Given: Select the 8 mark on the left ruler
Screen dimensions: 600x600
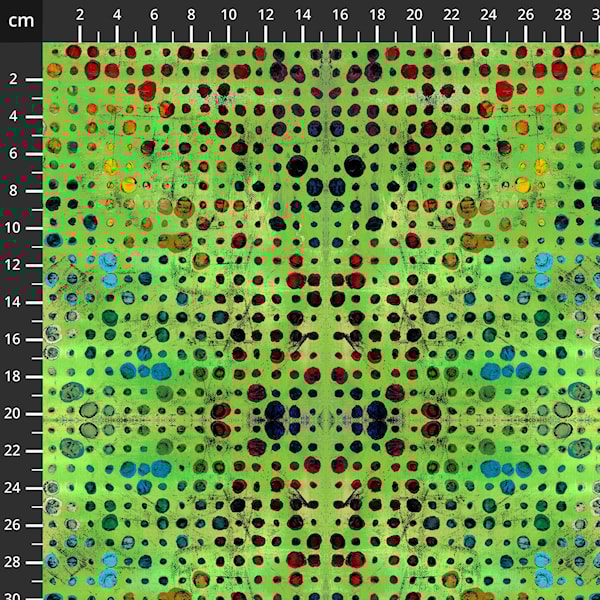Looking at the screenshot, I should pos(14,190).
